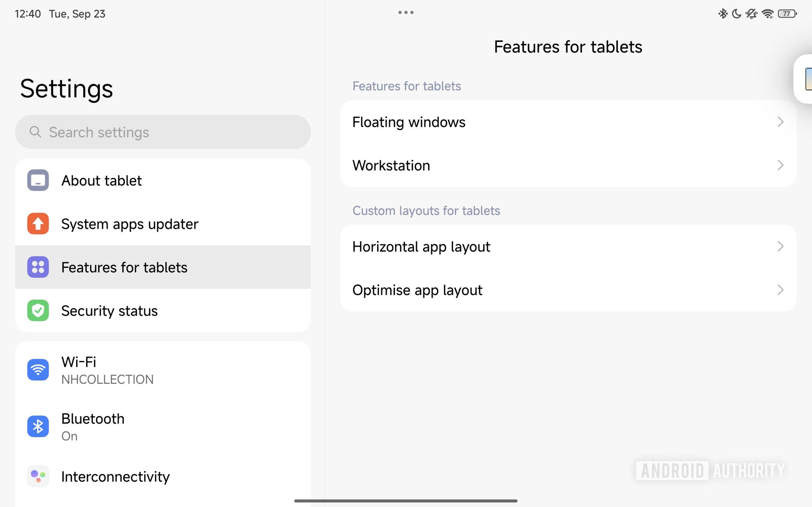
Task: Tap the battery indicator in status bar
Action: tap(787, 14)
